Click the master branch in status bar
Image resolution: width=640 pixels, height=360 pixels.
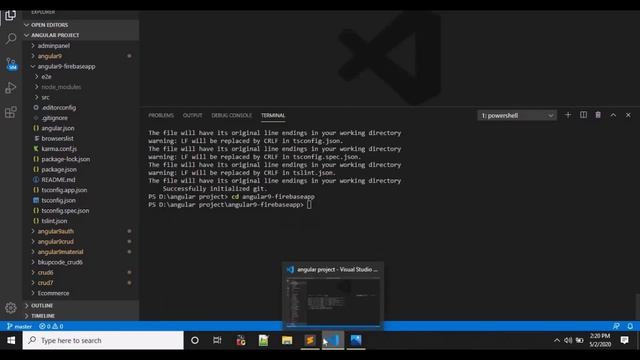[x=19, y=326]
